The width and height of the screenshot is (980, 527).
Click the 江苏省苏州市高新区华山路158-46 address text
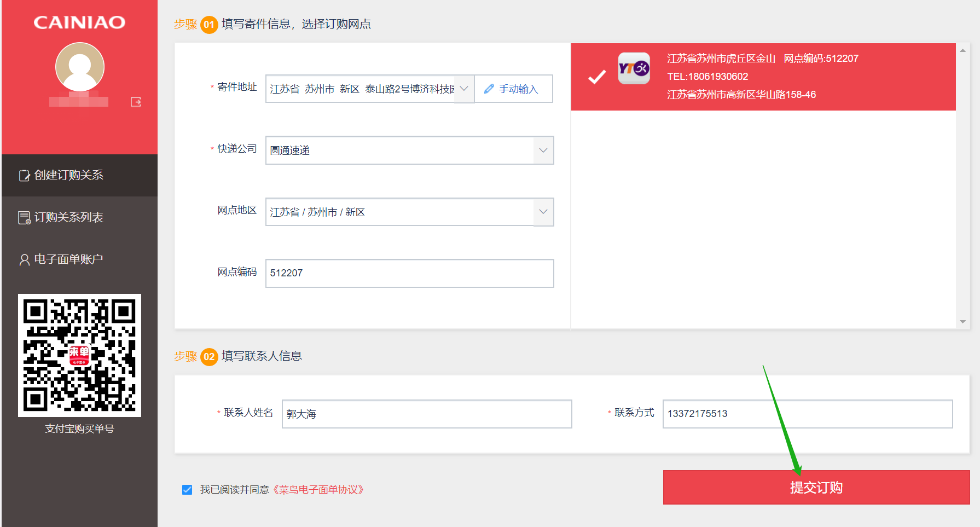(741, 95)
